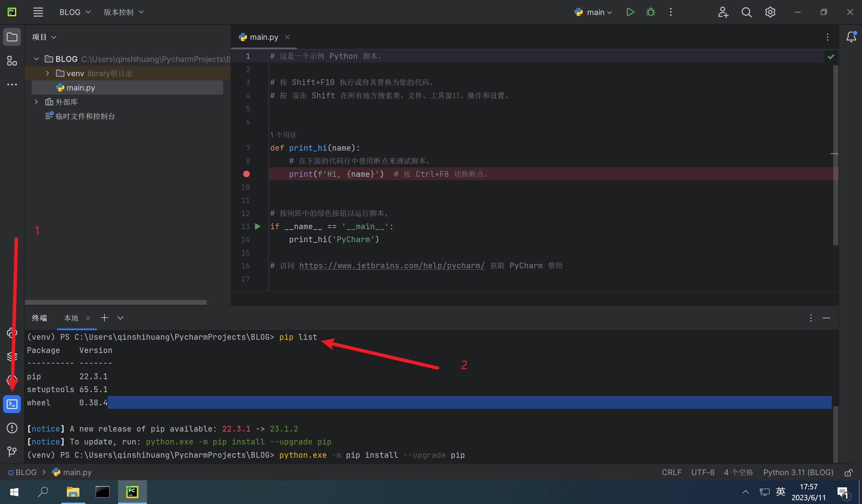Click the 1 个用法 usages hint
The height and width of the screenshot is (504, 862).
[284, 135]
